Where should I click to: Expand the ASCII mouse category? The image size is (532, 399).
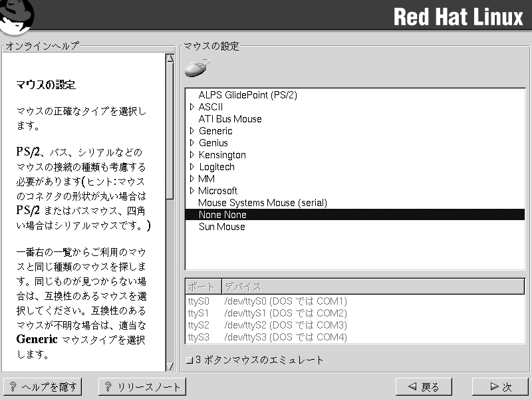192,107
